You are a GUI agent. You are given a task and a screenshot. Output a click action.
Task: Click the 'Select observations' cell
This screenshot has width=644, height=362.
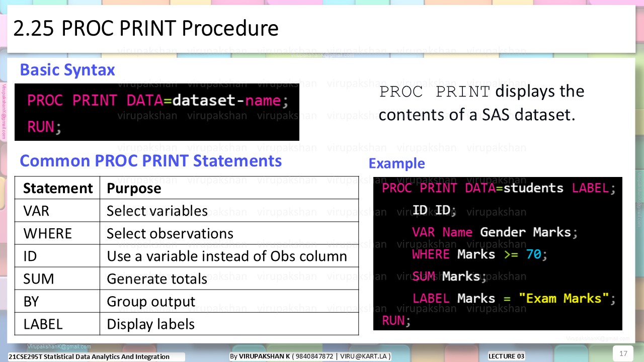229,233
